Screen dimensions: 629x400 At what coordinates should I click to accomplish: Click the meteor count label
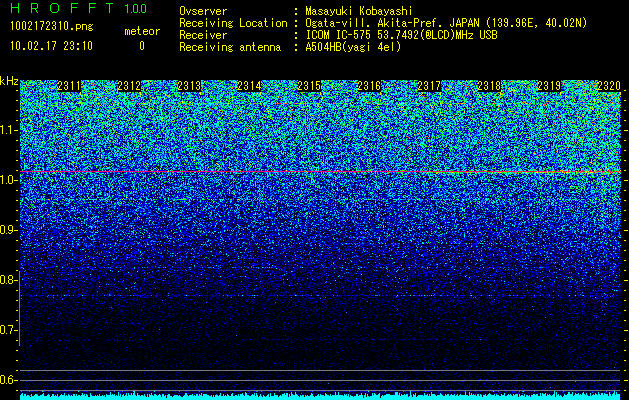[x=142, y=31]
